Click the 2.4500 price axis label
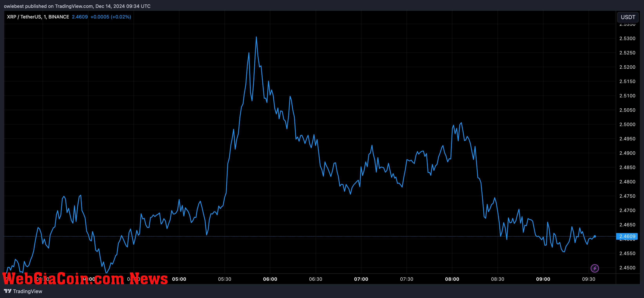The width and height of the screenshot is (644, 298). pyautogui.click(x=627, y=268)
